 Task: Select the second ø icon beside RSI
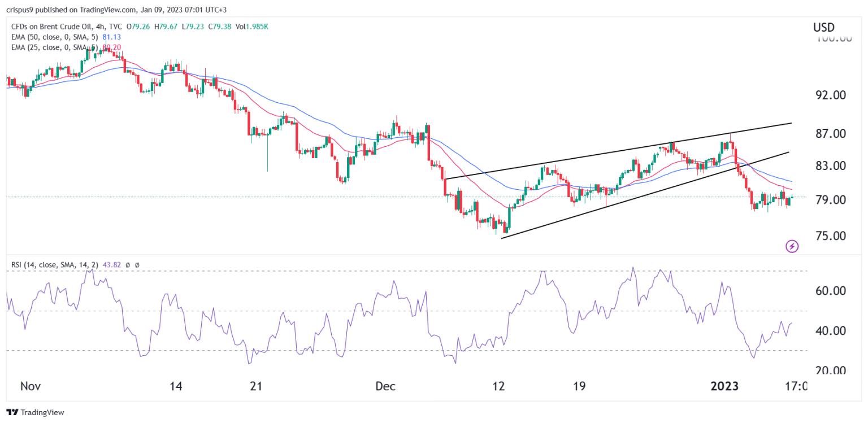136,264
